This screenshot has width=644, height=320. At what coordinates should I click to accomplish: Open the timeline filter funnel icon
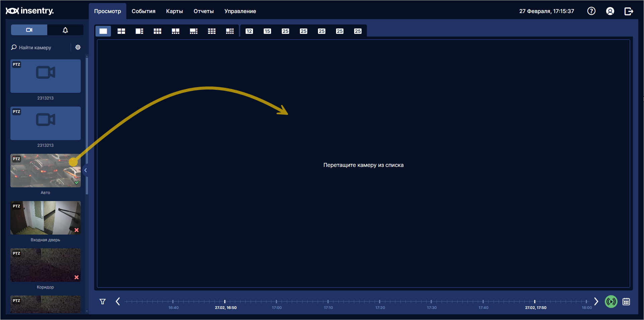[103, 302]
